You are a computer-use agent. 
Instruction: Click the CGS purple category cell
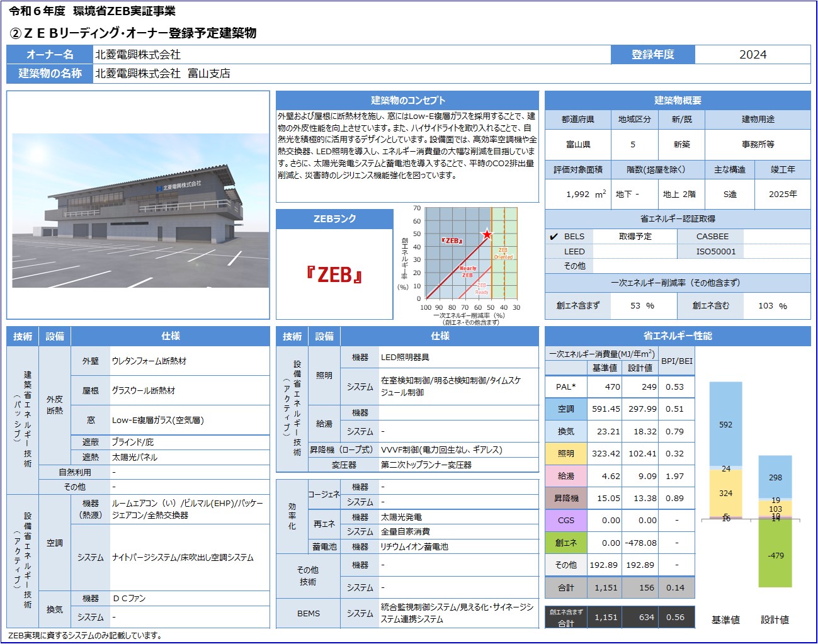click(565, 521)
